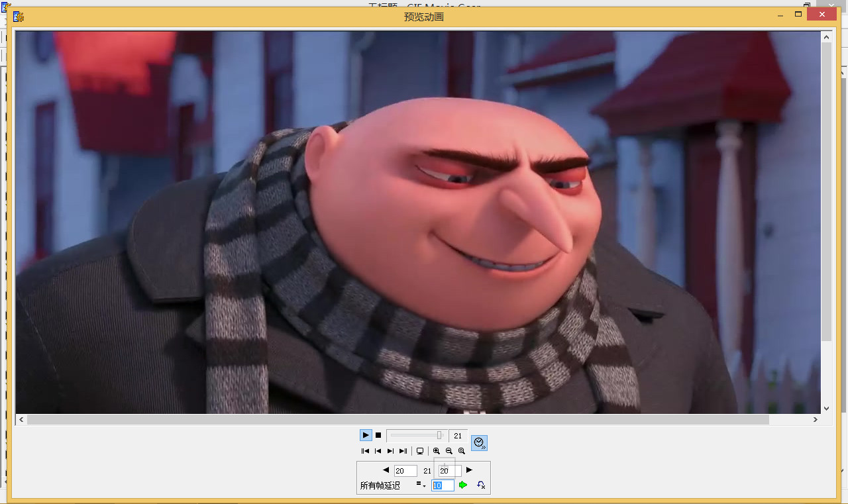This screenshot has width=848, height=504.
Task: Zoom out of the preview
Action: point(449,451)
